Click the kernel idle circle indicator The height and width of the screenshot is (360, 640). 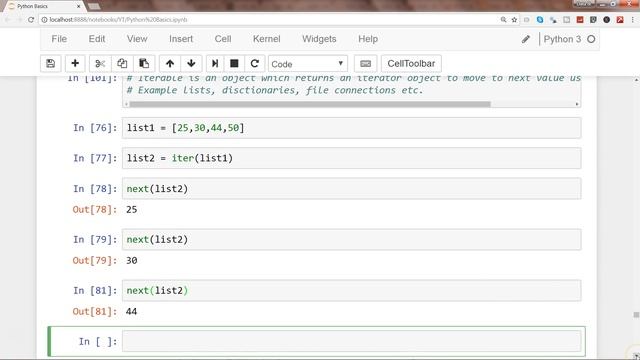point(591,39)
